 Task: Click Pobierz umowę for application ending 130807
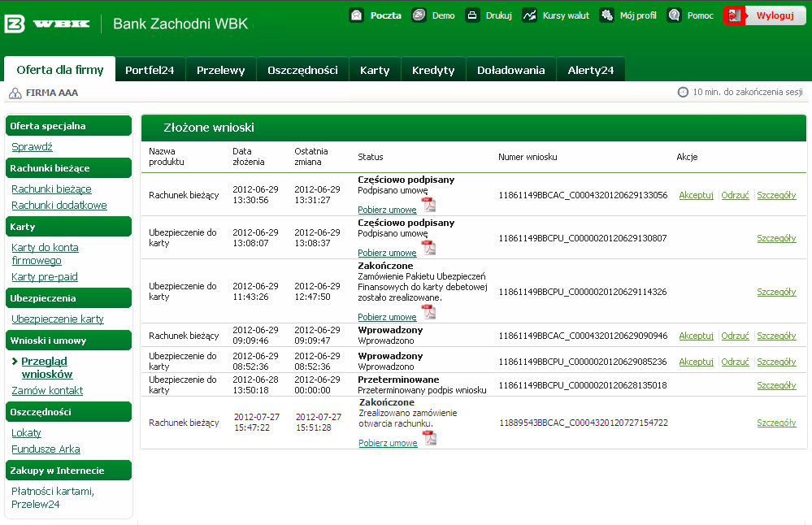[387, 253]
